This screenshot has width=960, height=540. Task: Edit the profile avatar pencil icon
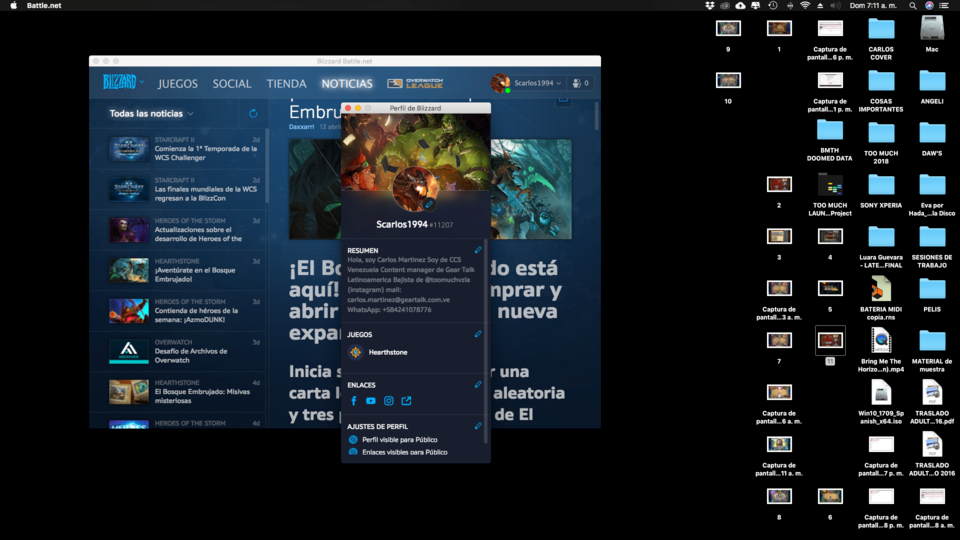[x=429, y=204]
